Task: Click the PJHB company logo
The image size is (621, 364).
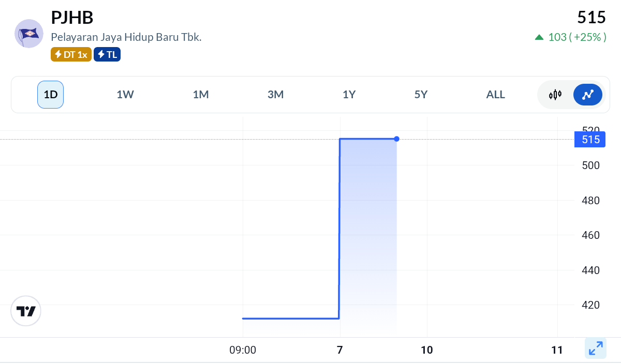Action: pos(29,34)
